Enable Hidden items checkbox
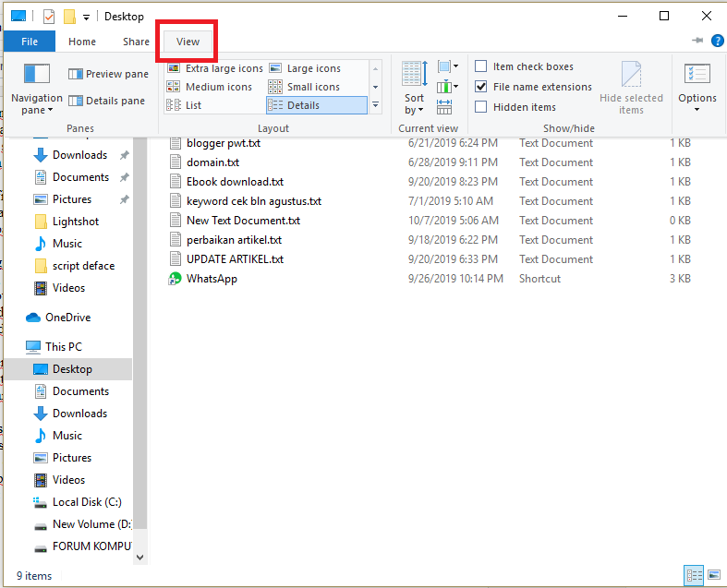 (x=481, y=107)
